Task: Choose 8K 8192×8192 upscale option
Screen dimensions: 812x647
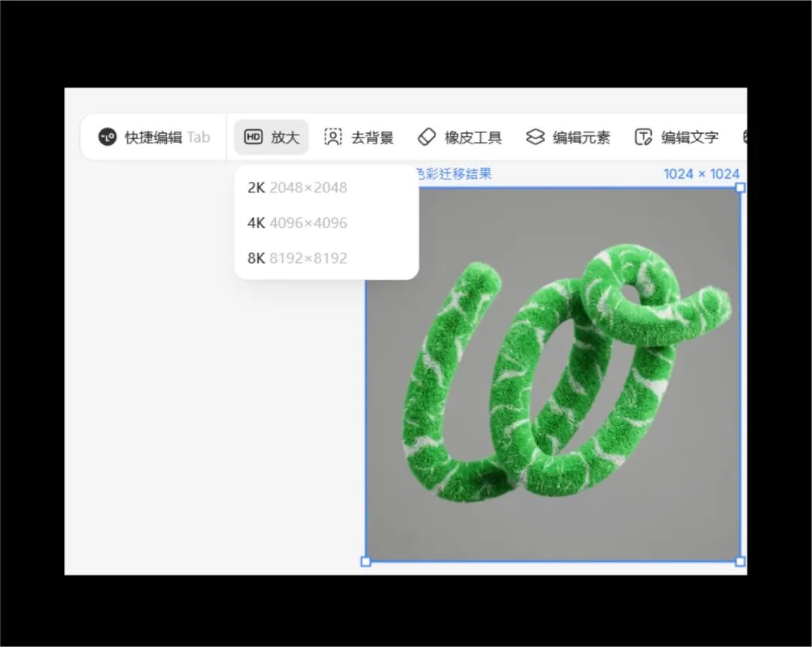Action: 298,258
